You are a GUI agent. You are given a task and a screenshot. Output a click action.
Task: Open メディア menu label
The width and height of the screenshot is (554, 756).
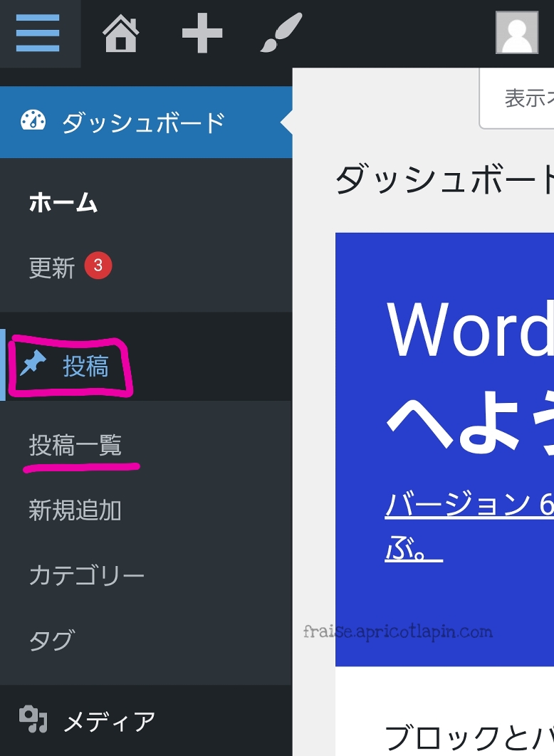(110, 722)
